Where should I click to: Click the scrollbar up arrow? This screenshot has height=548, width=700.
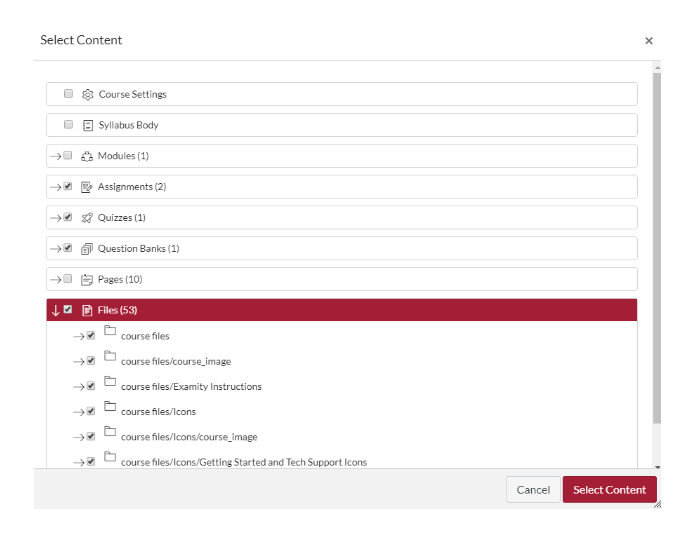(x=657, y=67)
